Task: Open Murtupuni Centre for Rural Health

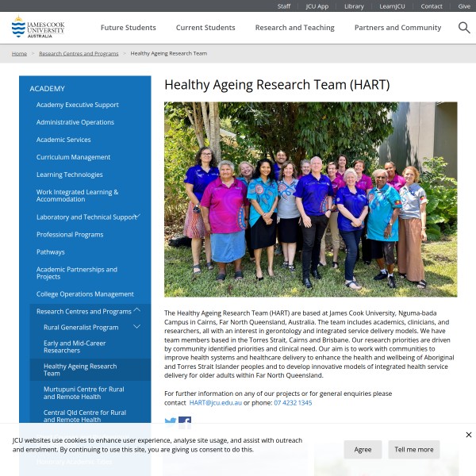Action: click(x=83, y=393)
